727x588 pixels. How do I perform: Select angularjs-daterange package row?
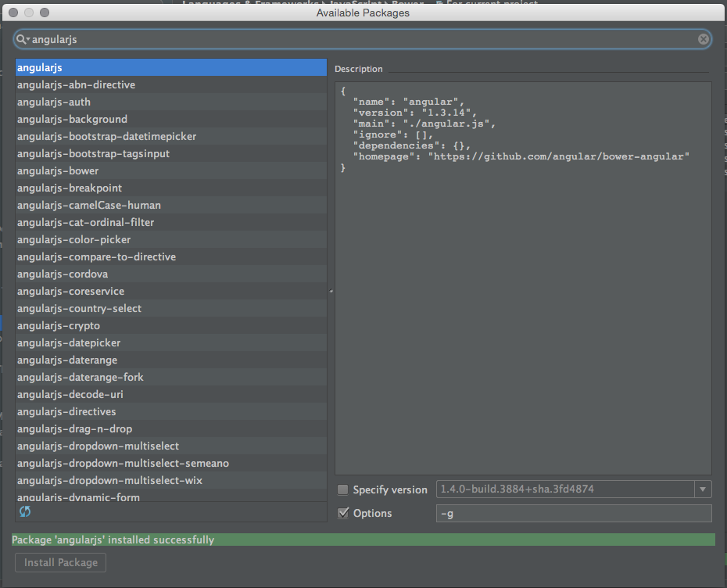pos(171,360)
